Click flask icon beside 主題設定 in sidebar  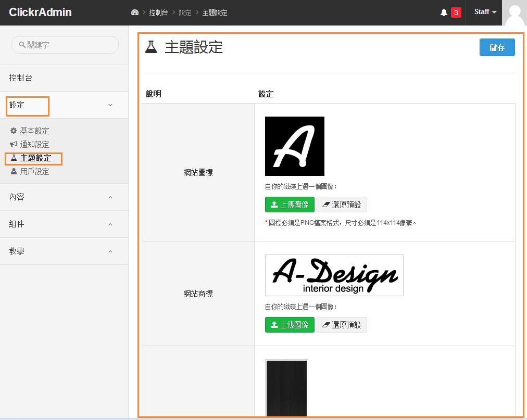(x=14, y=158)
